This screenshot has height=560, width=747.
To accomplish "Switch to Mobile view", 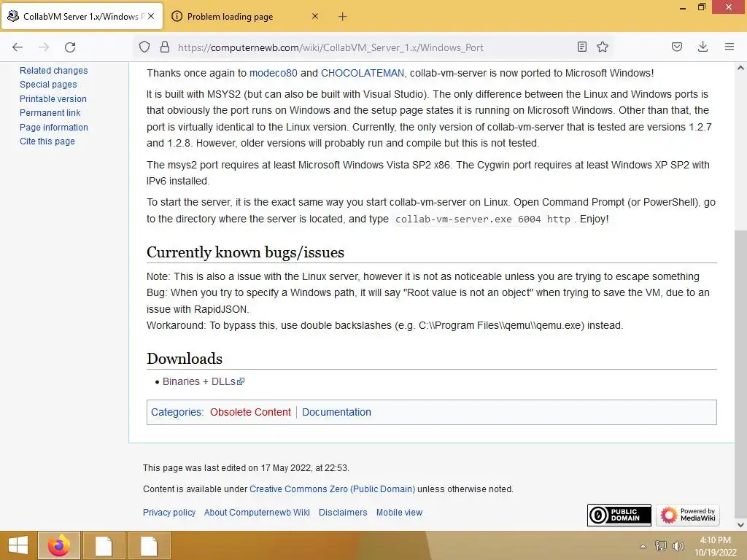I will click(399, 513).
